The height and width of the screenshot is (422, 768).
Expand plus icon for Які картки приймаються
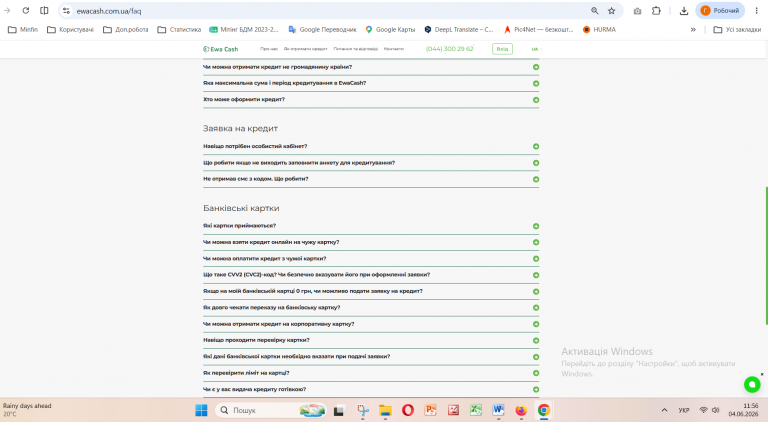[536, 226]
